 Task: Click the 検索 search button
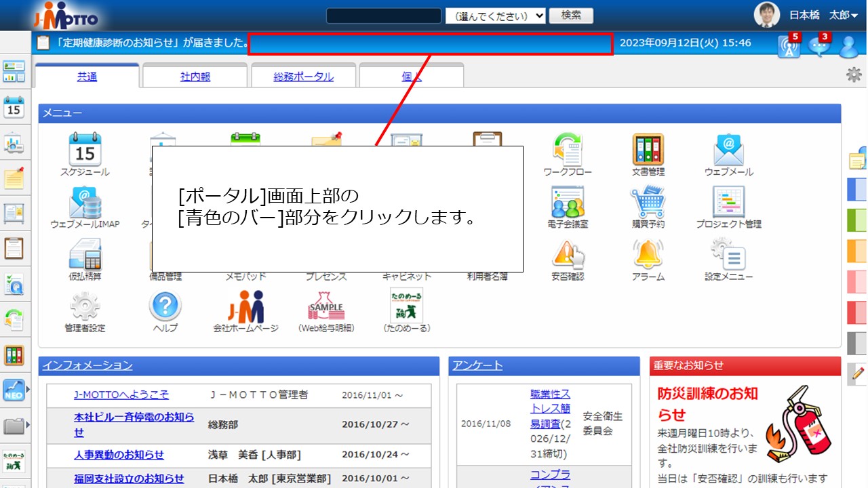(x=572, y=15)
